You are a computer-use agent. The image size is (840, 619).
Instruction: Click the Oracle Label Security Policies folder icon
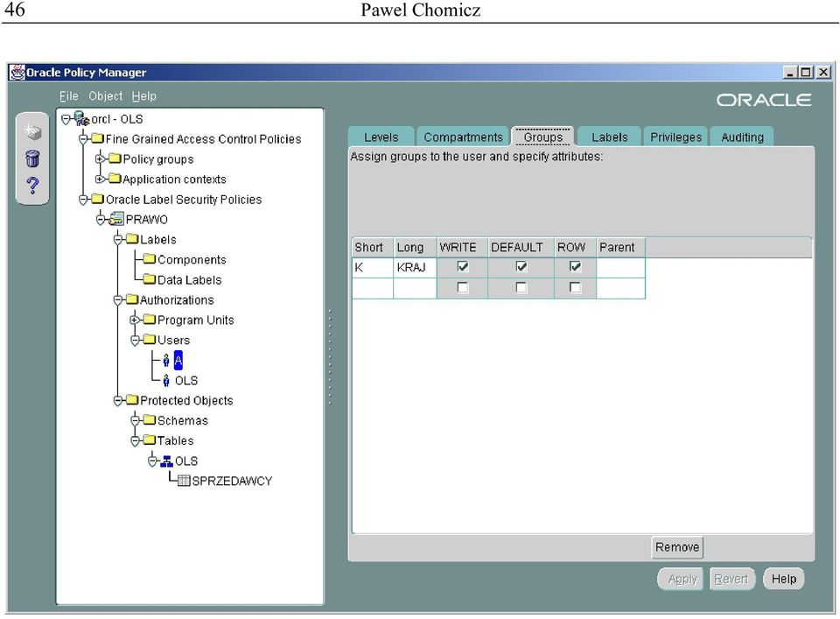[x=97, y=199]
